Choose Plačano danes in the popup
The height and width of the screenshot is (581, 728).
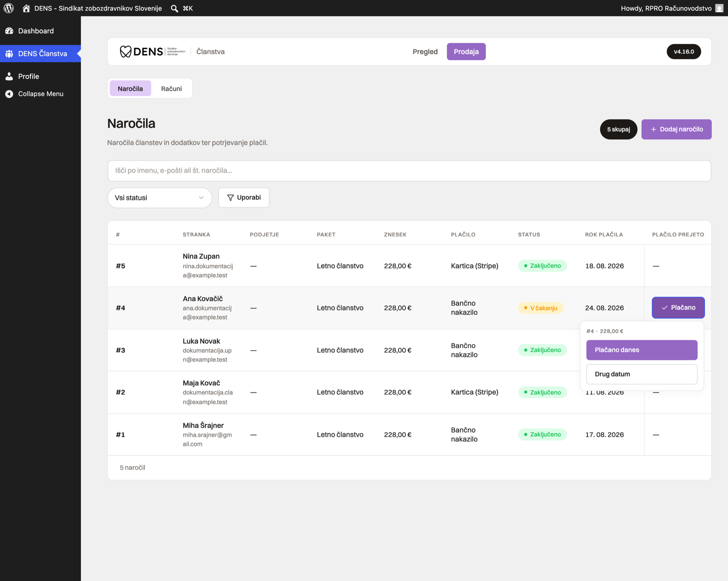642,350
